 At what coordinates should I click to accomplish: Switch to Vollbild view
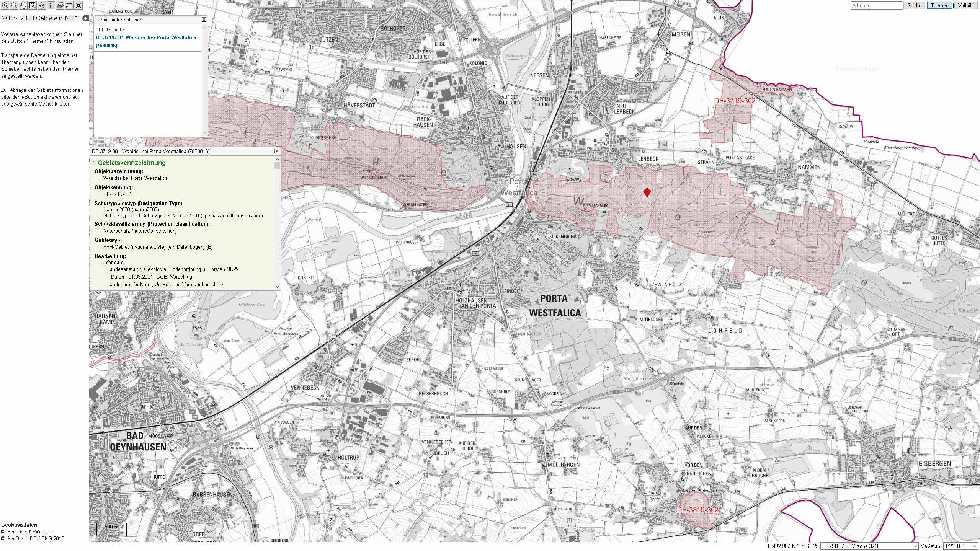pos(966,5)
